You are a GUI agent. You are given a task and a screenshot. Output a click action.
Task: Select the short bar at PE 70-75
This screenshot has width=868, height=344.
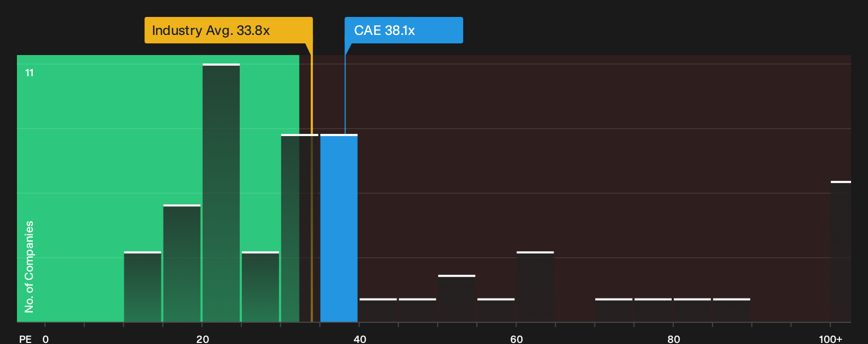click(x=614, y=310)
